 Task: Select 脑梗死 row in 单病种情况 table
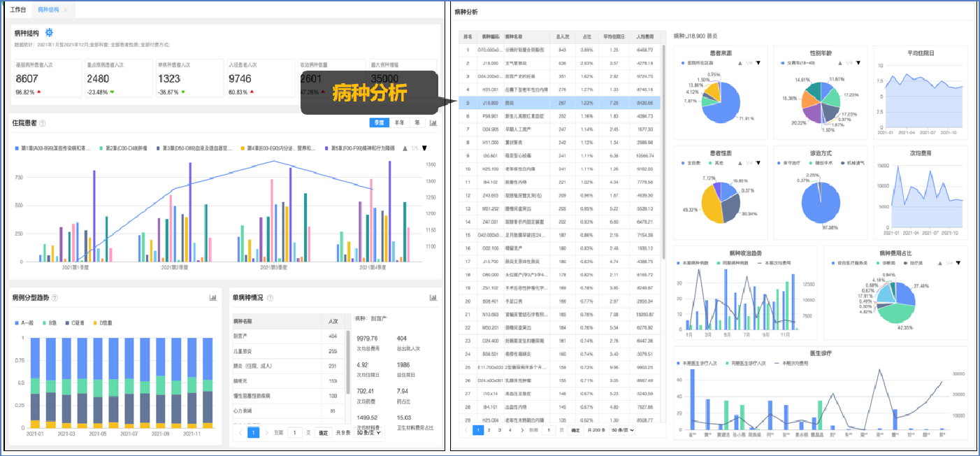tap(288, 380)
